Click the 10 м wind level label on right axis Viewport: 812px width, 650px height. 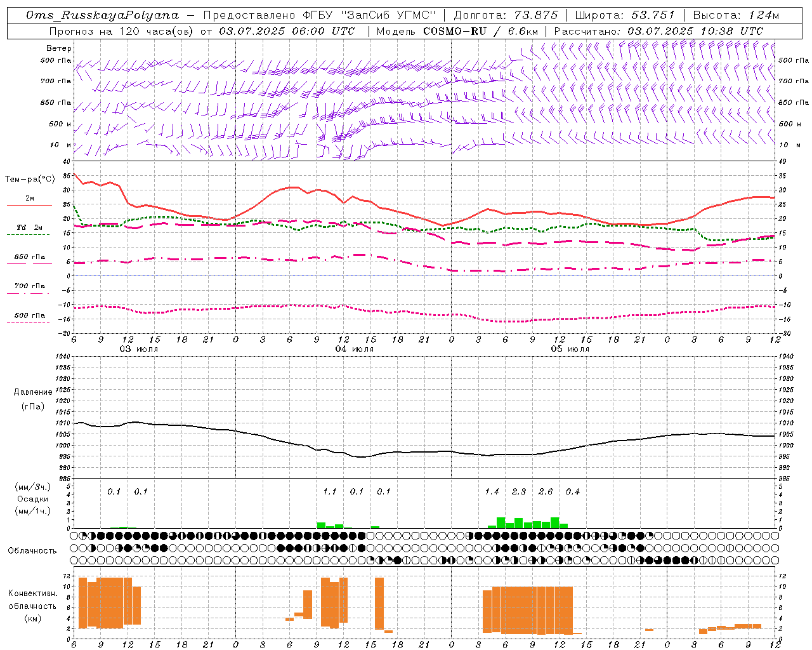pyautogui.click(x=789, y=145)
